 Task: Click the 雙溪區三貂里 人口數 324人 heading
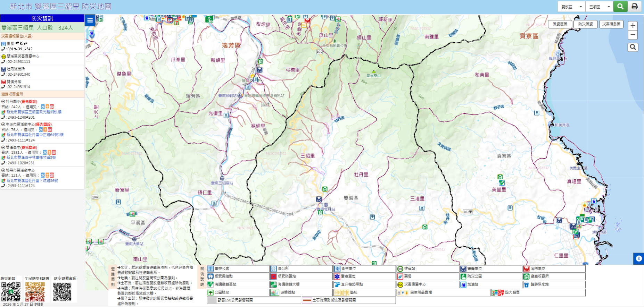tap(37, 28)
